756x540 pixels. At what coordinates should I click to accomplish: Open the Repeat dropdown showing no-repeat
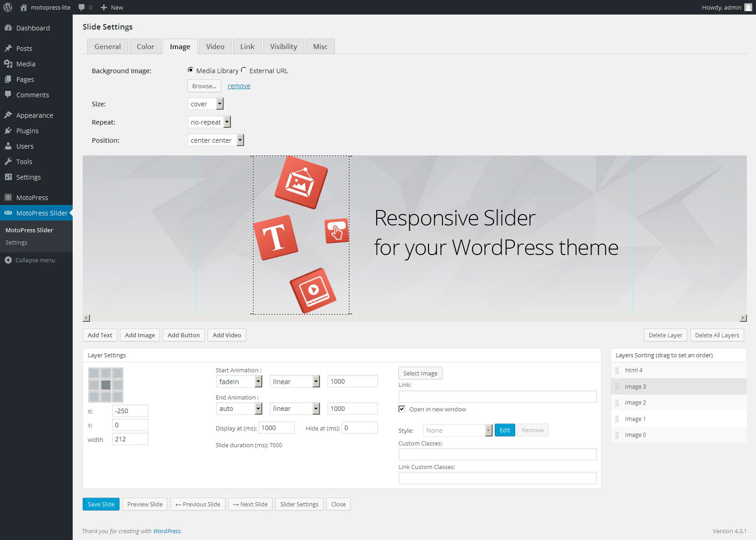209,122
